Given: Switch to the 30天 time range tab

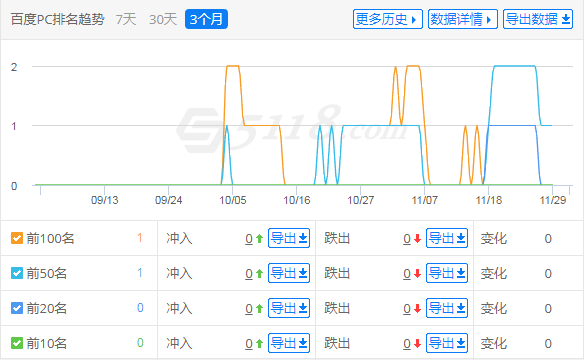Looking at the screenshot, I should click(163, 19).
